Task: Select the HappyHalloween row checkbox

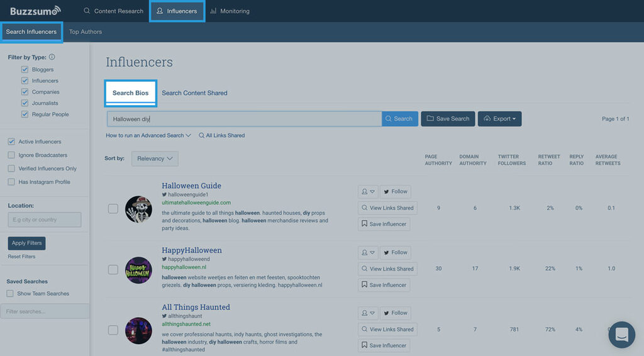Action: (x=113, y=270)
